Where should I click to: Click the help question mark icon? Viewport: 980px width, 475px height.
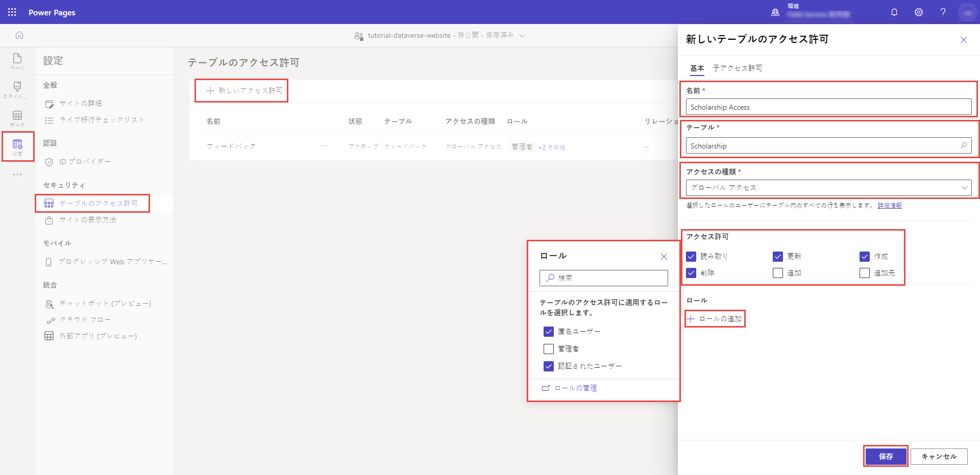tap(943, 12)
